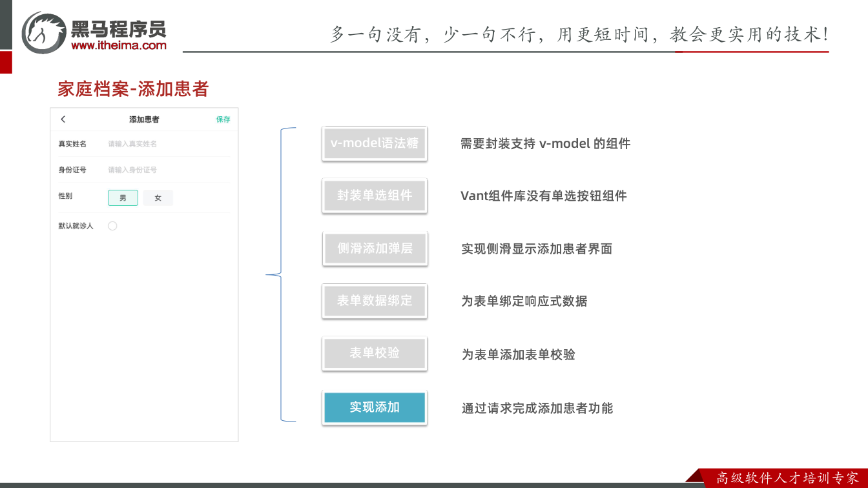Click the 家庭档案-添加患者 slide title
The width and height of the screenshot is (868, 488).
click(133, 89)
